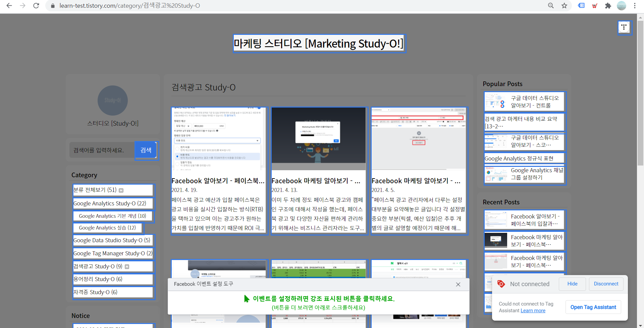Viewport: 644px width, 328px height.
Task: Open post thumbnail dated 2021. 4. 5.
Action: point(419,139)
